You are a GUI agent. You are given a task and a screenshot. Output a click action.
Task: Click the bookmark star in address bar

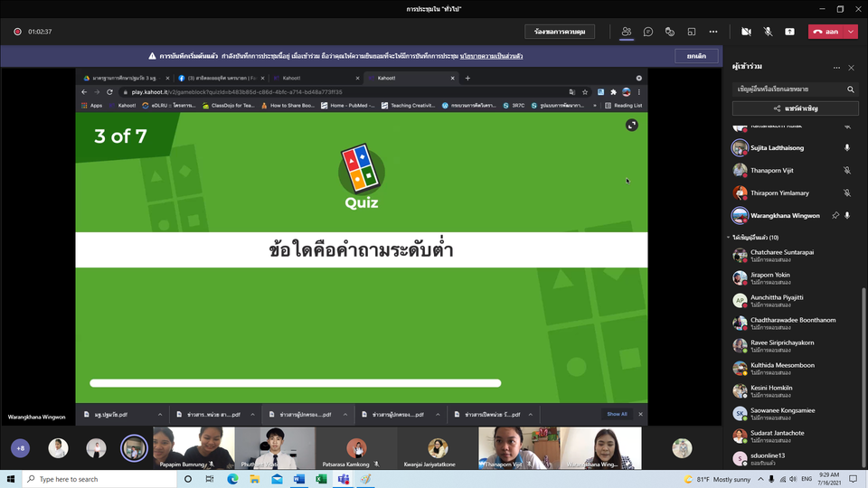(585, 92)
